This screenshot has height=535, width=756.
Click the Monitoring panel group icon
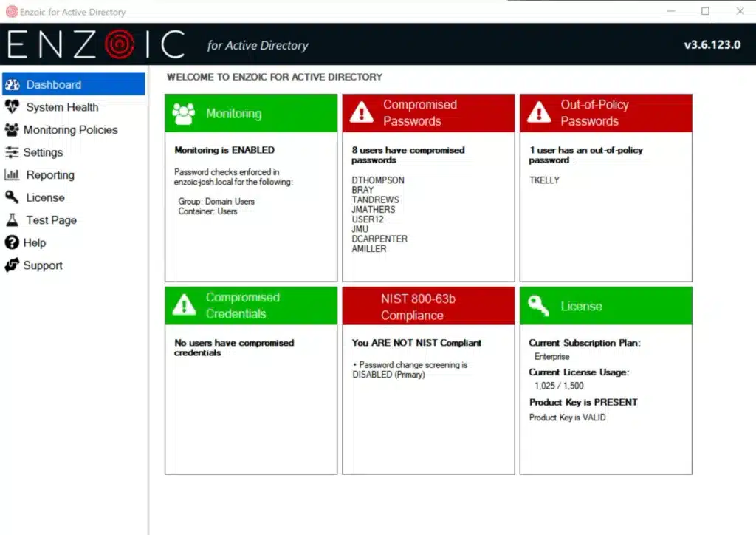tap(182, 113)
